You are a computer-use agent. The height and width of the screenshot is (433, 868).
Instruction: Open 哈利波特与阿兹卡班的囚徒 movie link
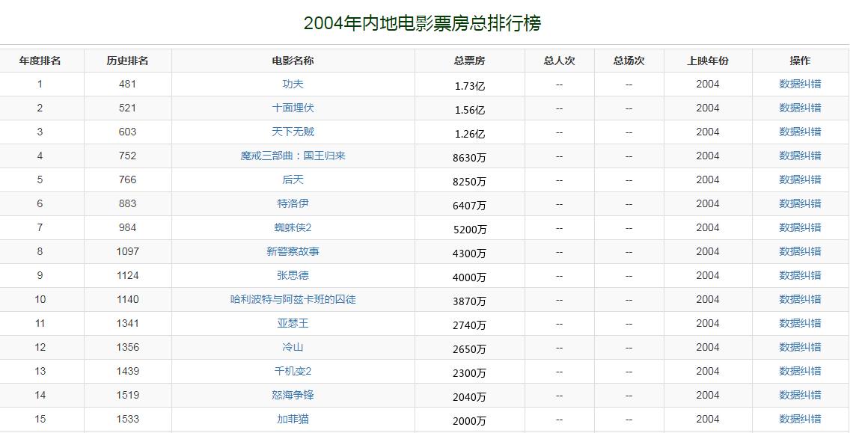(293, 299)
